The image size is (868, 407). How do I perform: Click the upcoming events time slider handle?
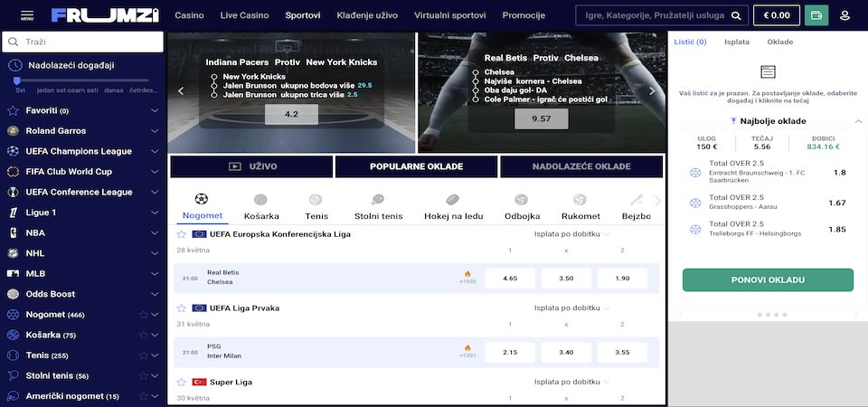(16, 80)
